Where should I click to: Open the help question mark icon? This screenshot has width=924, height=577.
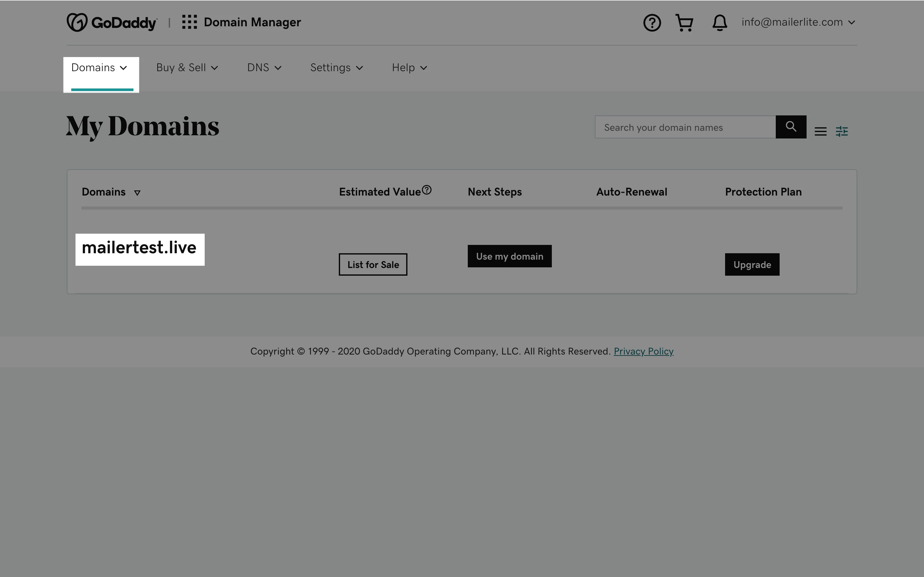tap(652, 23)
